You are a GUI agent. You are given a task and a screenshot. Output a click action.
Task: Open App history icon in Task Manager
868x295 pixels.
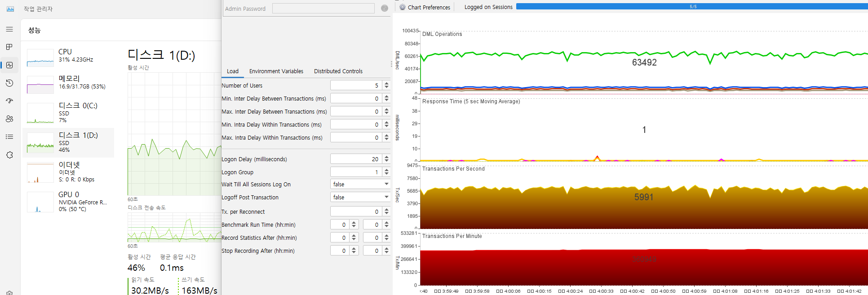point(9,83)
